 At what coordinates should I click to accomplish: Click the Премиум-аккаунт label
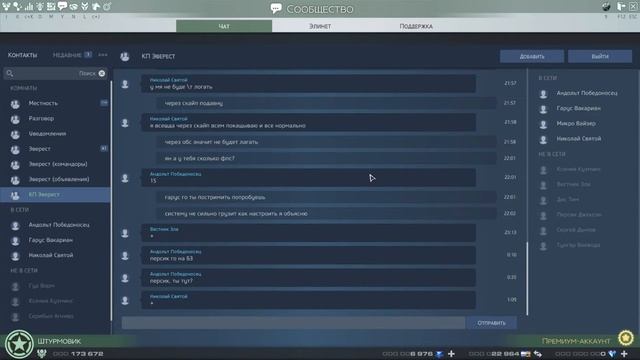[x=576, y=341]
